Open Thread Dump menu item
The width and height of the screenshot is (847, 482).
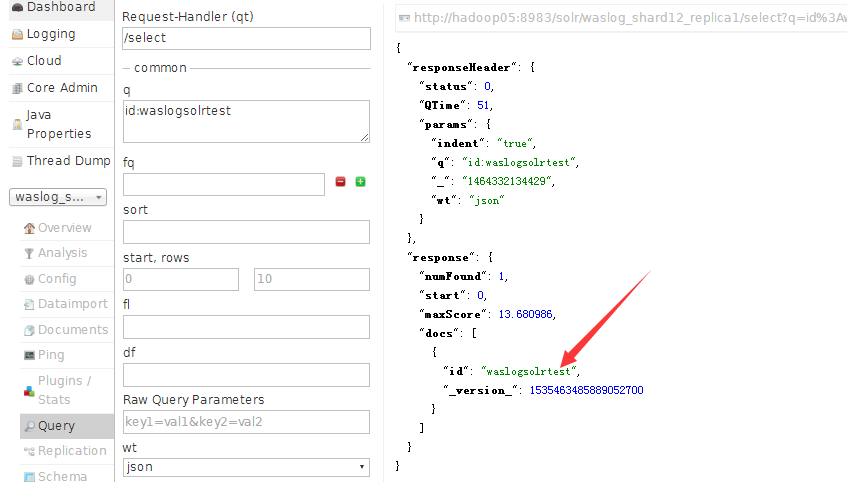point(69,161)
